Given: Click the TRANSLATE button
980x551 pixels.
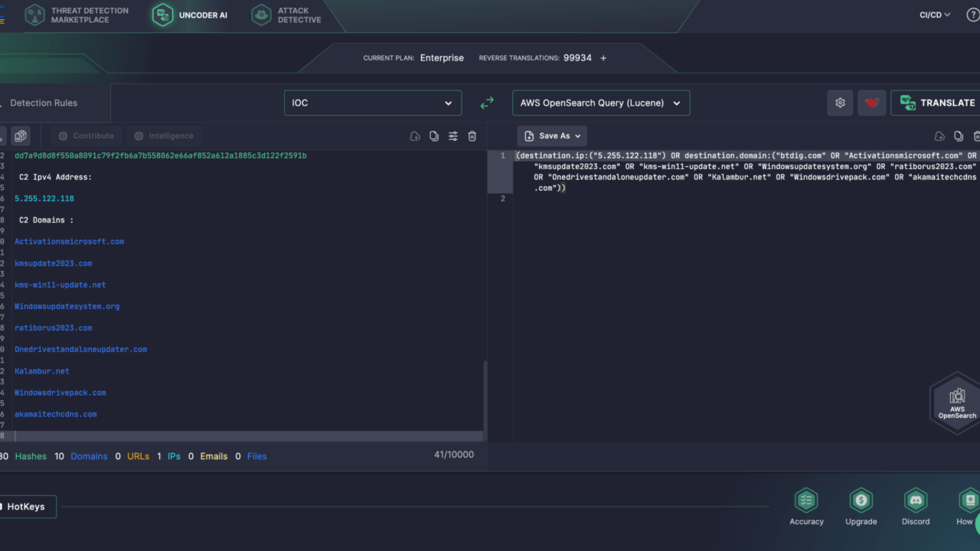Looking at the screenshot, I should (936, 103).
